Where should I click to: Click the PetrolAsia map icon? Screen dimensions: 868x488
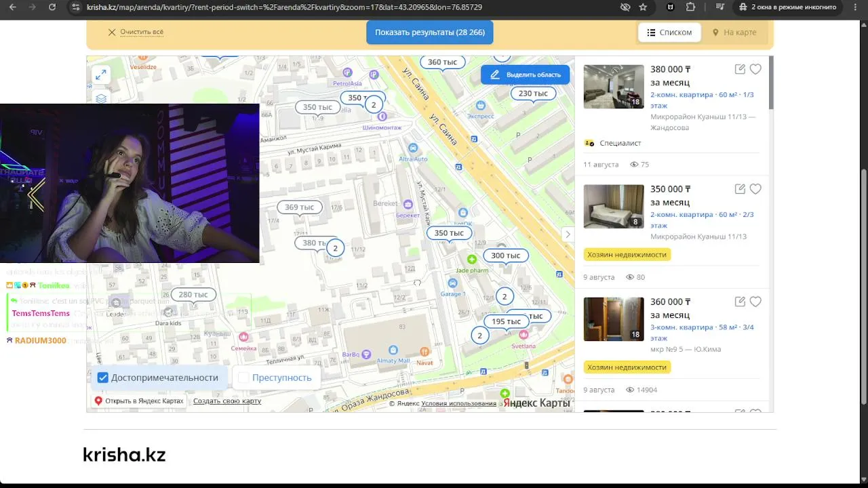(x=348, y=73)
